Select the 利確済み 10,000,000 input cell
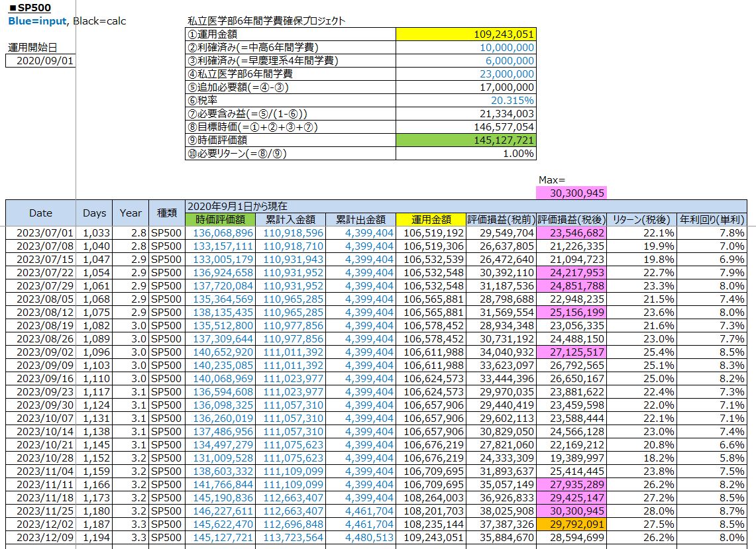Screen dimensions: 756x549 (465, 48)
